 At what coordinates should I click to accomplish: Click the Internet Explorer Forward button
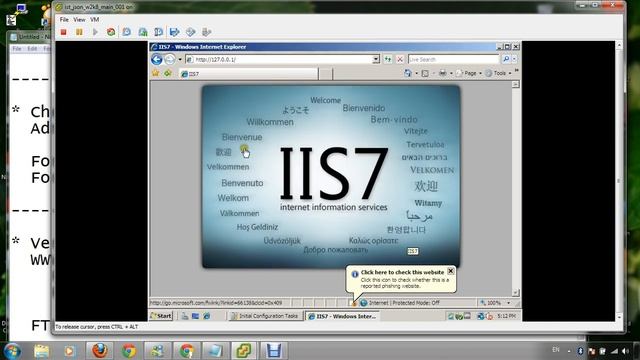click(170, 60)
